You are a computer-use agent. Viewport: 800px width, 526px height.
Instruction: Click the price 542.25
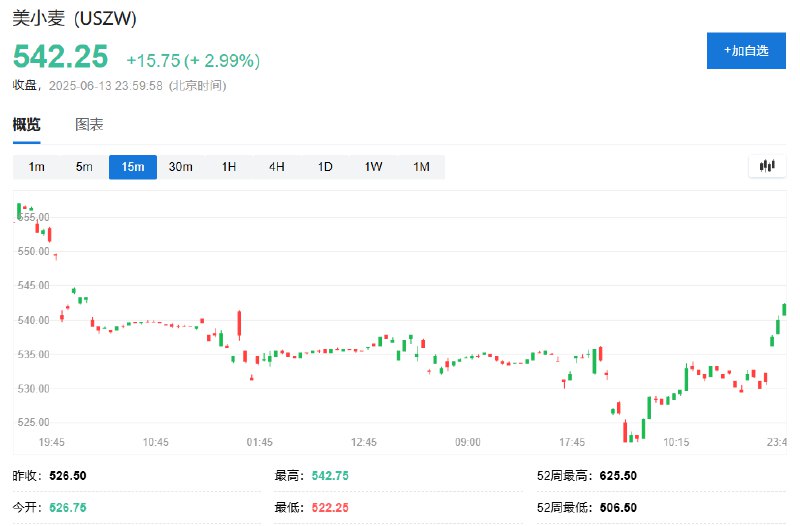[x=60, y=56]
